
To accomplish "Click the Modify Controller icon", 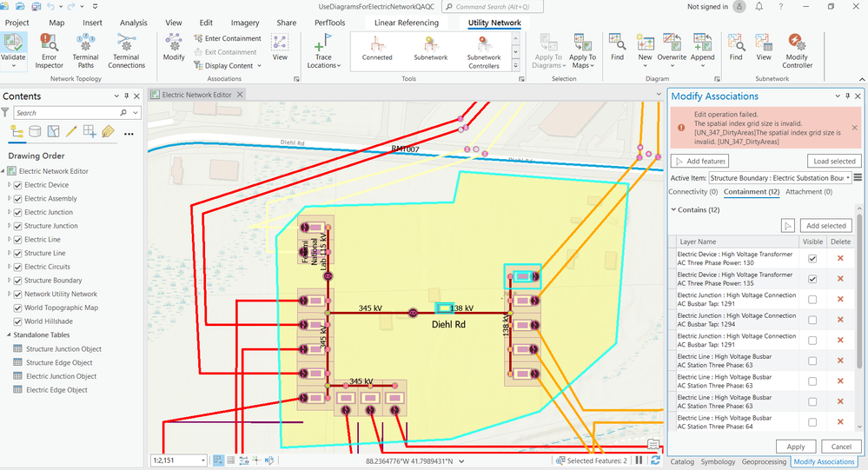I will click(x=797, y=42).
